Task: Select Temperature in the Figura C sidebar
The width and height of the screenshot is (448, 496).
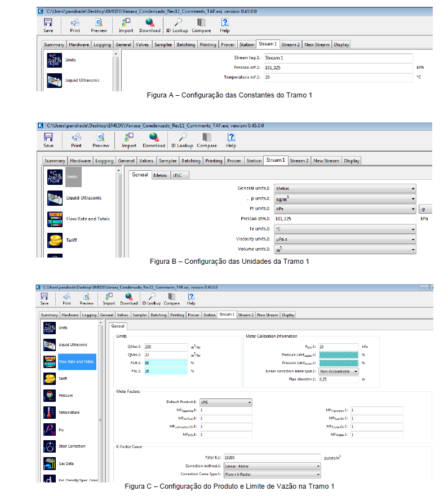Action: pyautogui.click(x=61, y=413)
